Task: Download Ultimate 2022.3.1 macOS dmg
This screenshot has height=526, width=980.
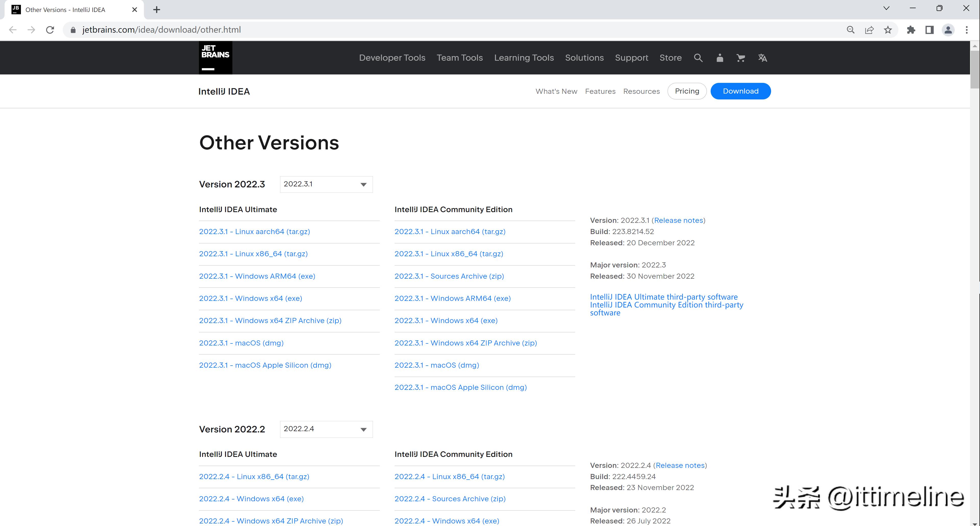Action: (x=241, y=343)
